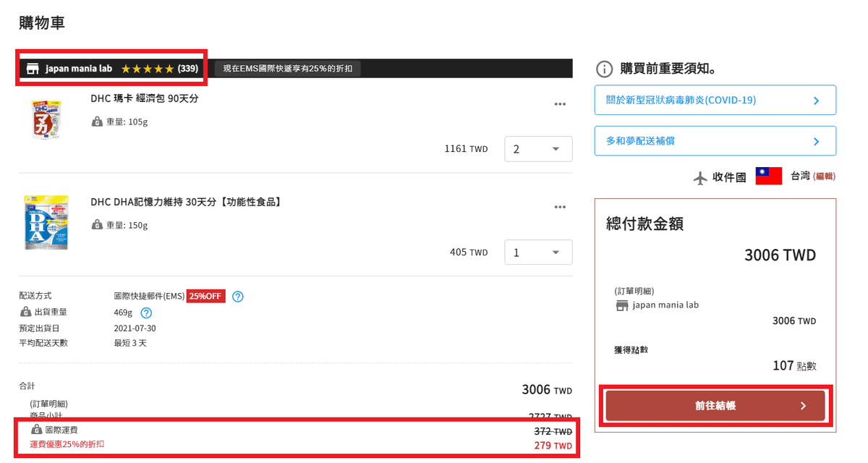This screenshot has width=868, height=463.
Task: Click the info icon beside 購買前重要須知
Action: (x=604, y=69)
